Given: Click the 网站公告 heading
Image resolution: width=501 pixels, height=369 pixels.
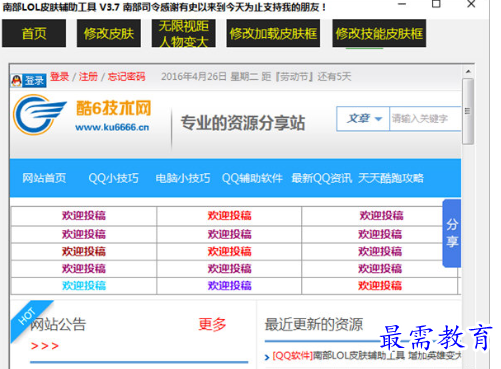Looking at the screenshot, I should pos(58,324).
